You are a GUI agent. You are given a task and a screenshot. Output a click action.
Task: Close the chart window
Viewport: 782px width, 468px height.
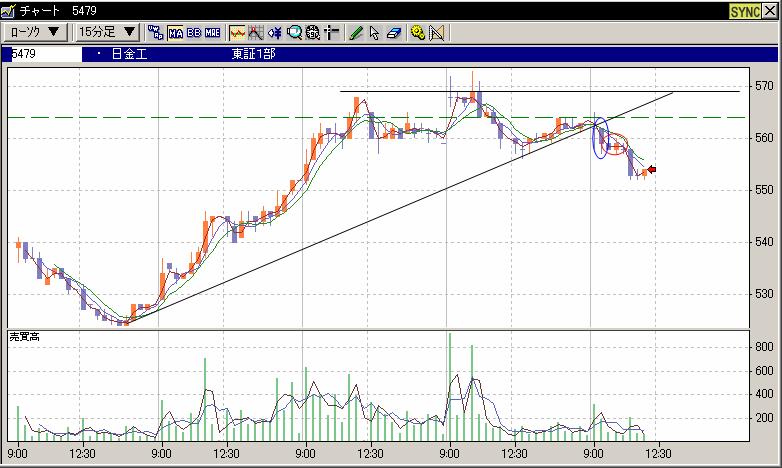(769, 11)
